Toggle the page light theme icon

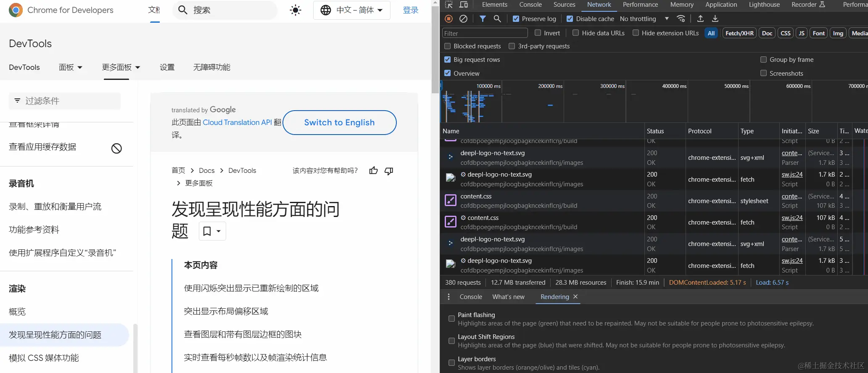click(x=295, y=10)
